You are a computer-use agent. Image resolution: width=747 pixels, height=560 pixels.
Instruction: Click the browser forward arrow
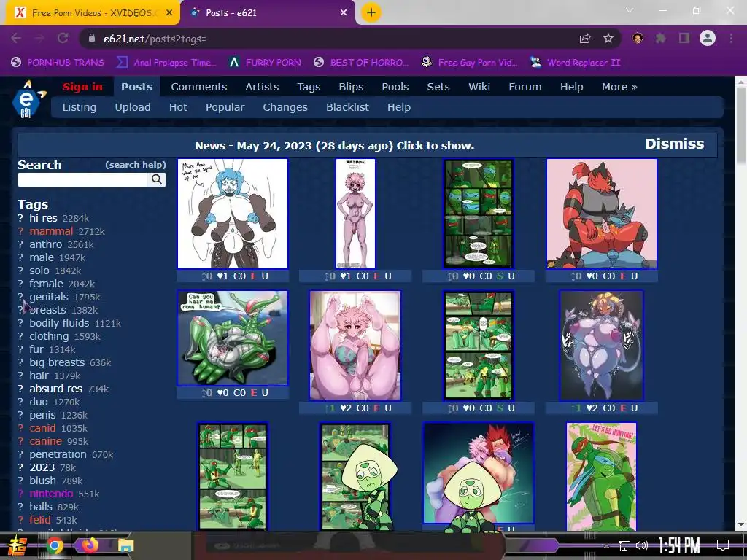39,39
